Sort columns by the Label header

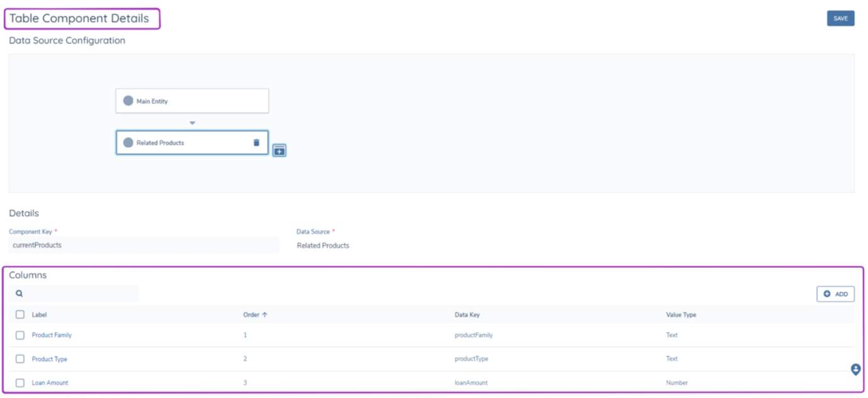pos(40,315)
